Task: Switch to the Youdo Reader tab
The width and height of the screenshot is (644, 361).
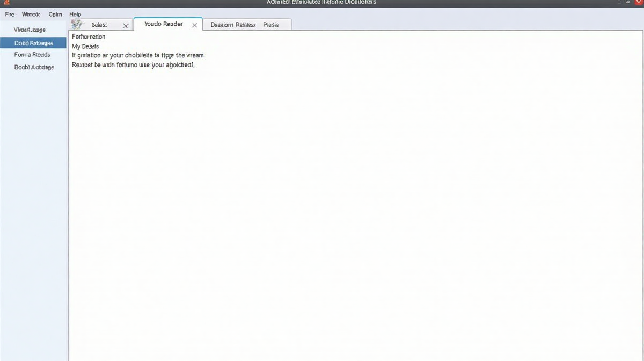Action: [164, 24]
